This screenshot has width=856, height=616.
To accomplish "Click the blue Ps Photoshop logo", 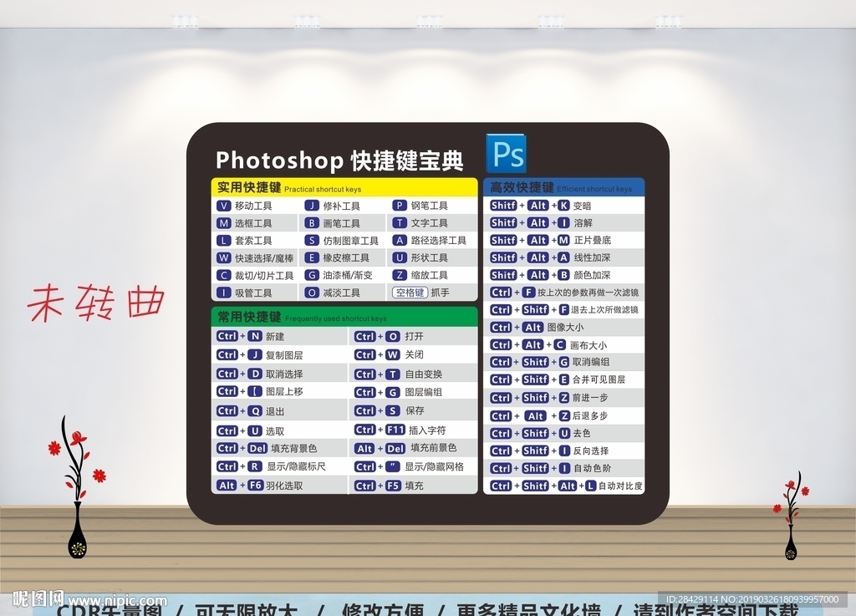I will (x=506, y=153).
